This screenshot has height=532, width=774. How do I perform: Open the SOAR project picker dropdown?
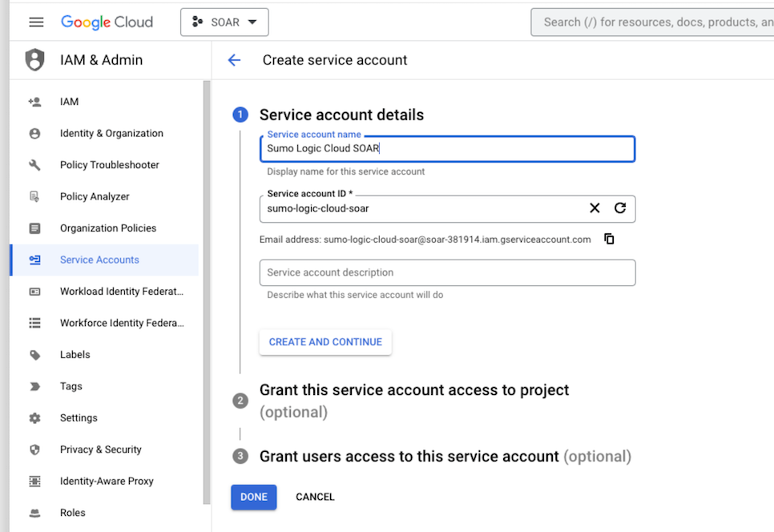224,22
